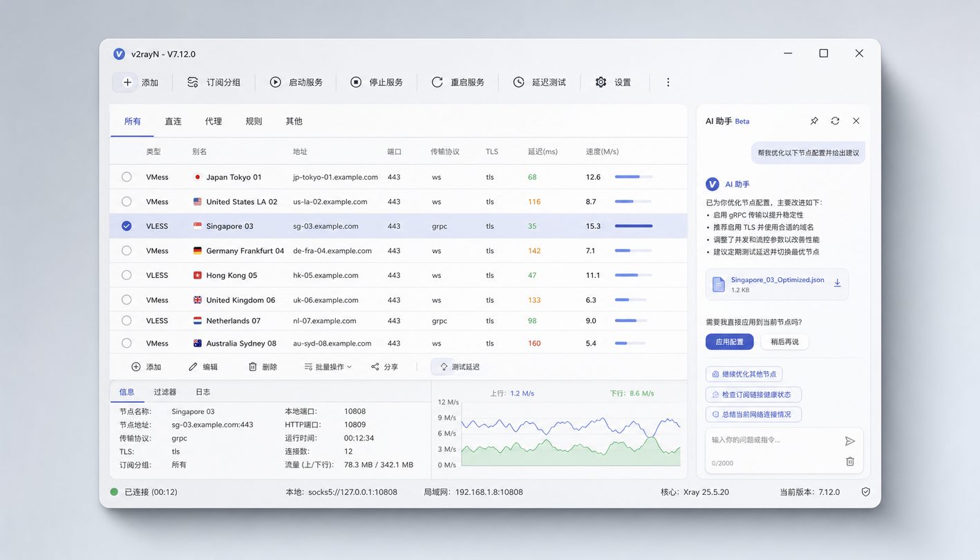980x560 pixels.
Task: Refresh the AI 助手 conversation
Action: (835, 121)
